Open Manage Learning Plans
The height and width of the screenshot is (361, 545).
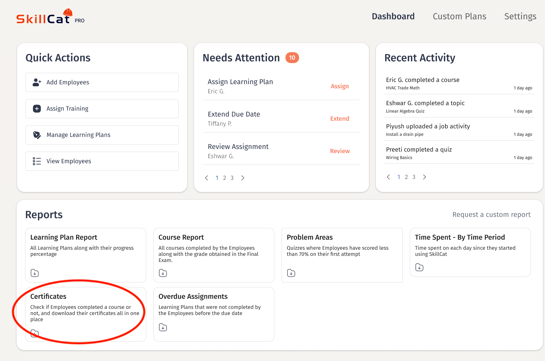pos(102,135)
